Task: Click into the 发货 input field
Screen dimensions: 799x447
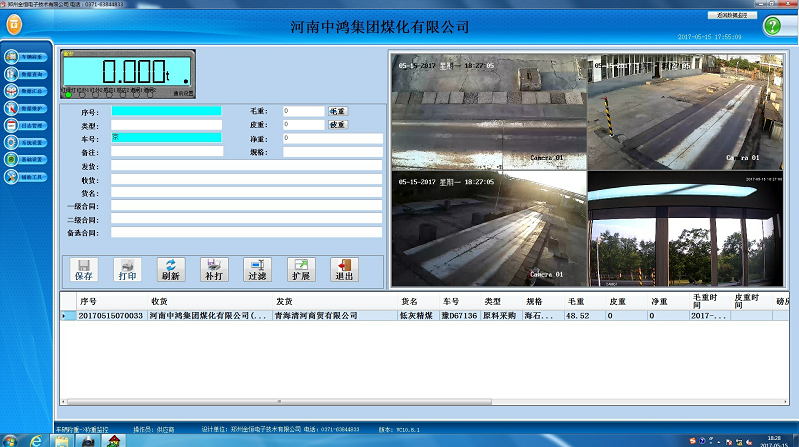Action: pos(246,166)
